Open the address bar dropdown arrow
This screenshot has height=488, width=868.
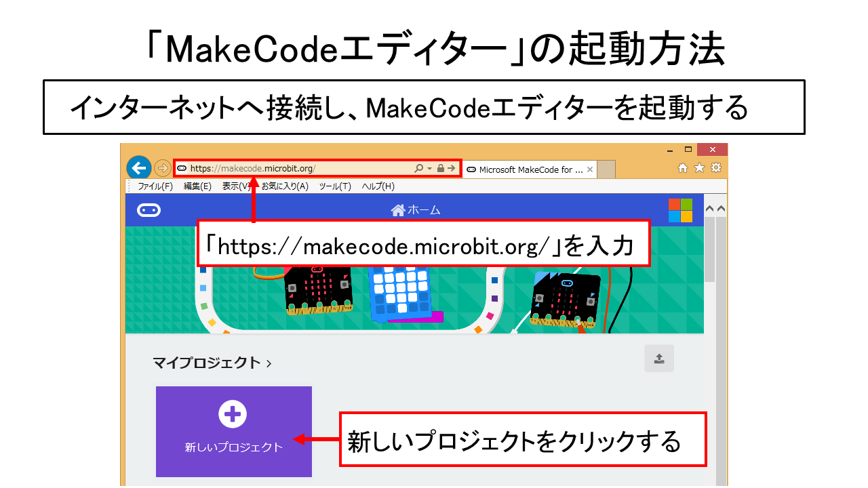click(x=429, y=169)
